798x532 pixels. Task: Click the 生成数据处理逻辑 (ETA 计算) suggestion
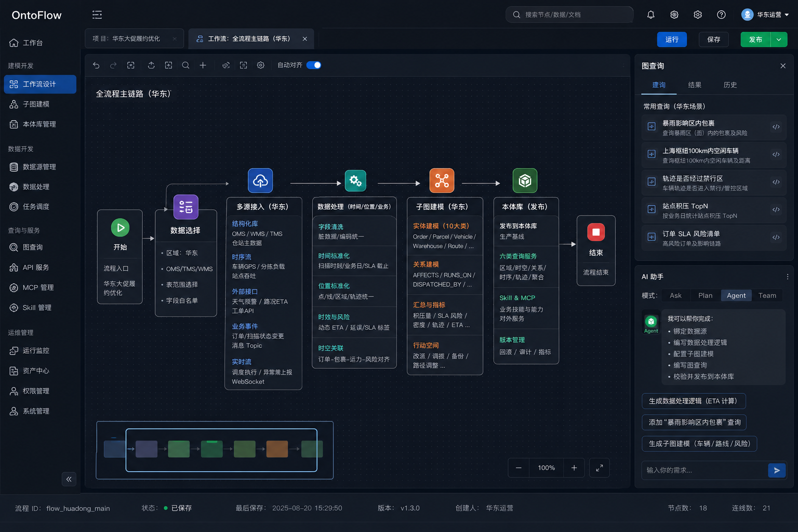[x=694, y=401]
